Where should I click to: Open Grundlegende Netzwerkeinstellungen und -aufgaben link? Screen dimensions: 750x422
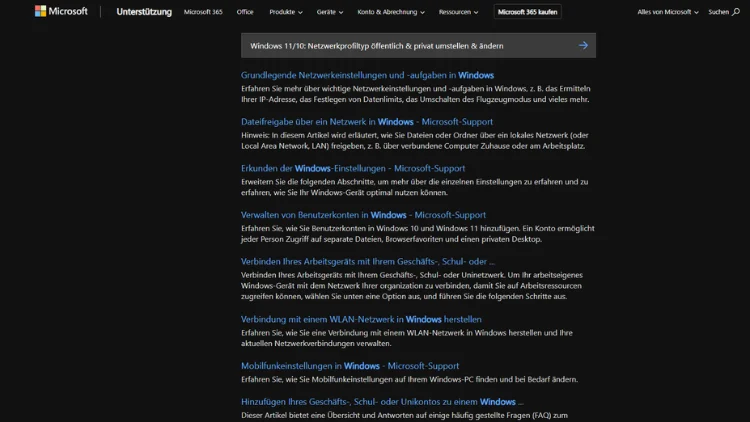tap(367, 75)
